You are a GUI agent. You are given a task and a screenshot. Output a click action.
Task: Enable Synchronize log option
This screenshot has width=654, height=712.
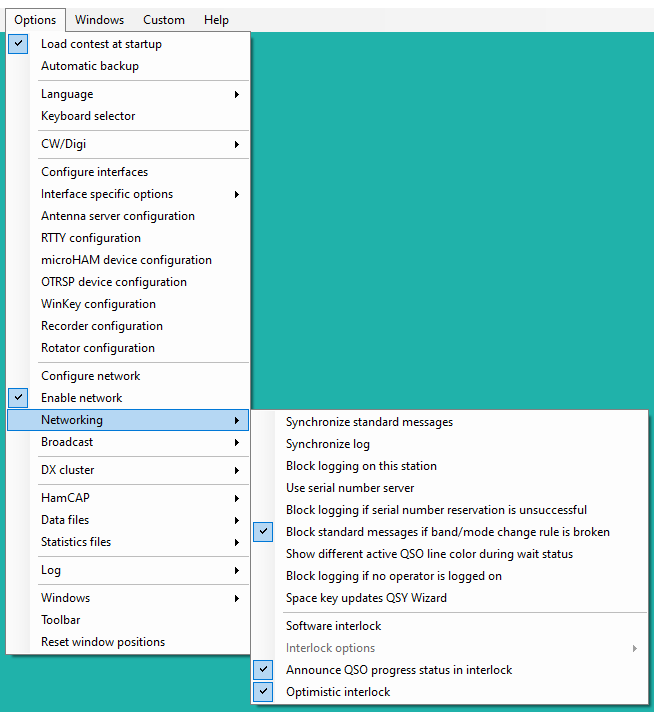[x=450, y=444]
